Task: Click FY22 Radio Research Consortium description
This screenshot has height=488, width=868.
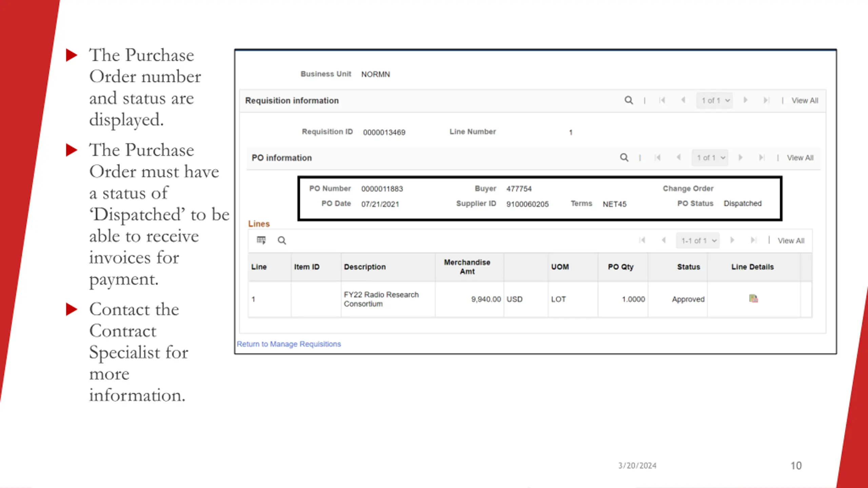Action: pos(381,299)
